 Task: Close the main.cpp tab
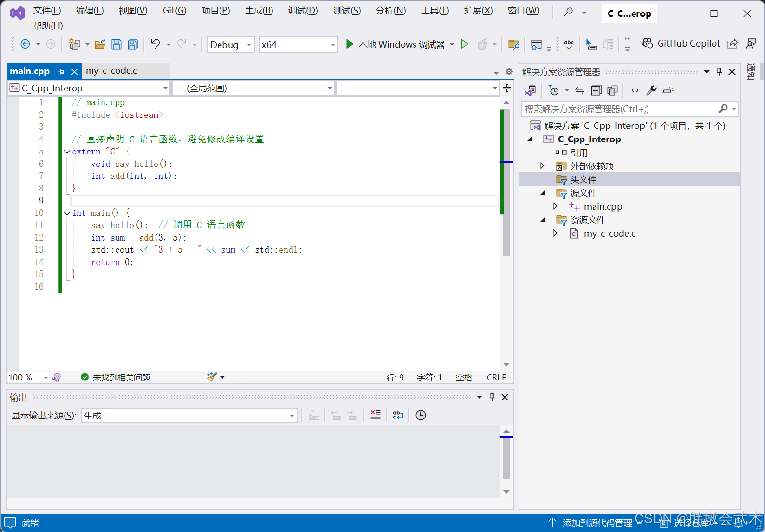tap(74, 72)
